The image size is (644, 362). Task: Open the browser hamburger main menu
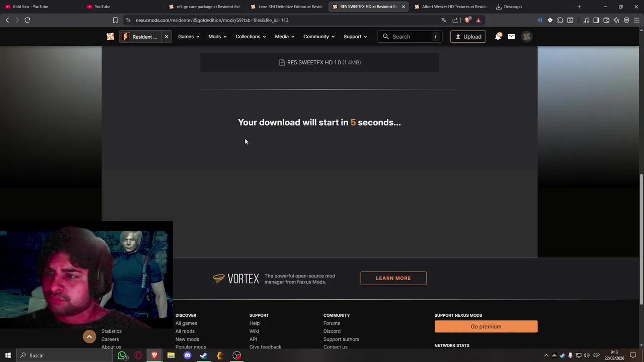636,20
